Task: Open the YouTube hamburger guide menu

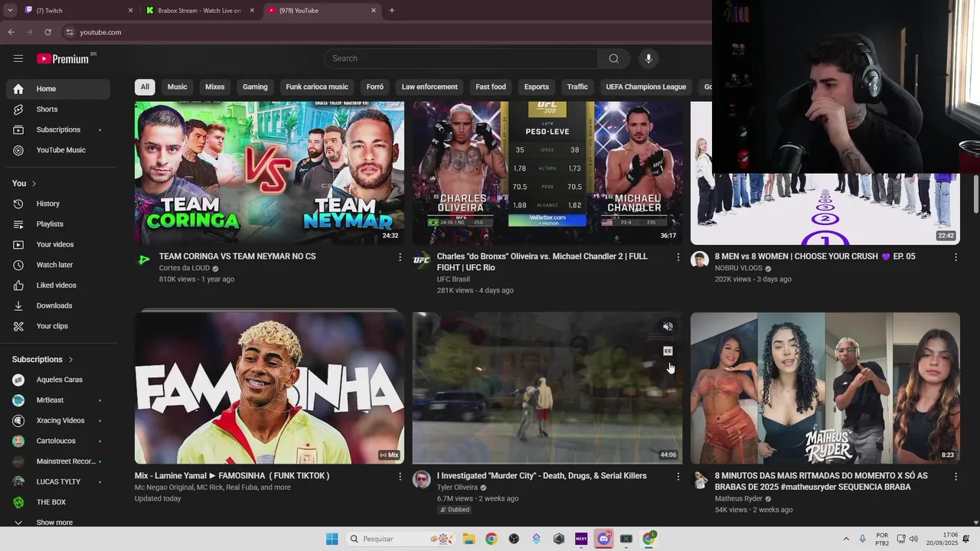Action: (18, 59)
